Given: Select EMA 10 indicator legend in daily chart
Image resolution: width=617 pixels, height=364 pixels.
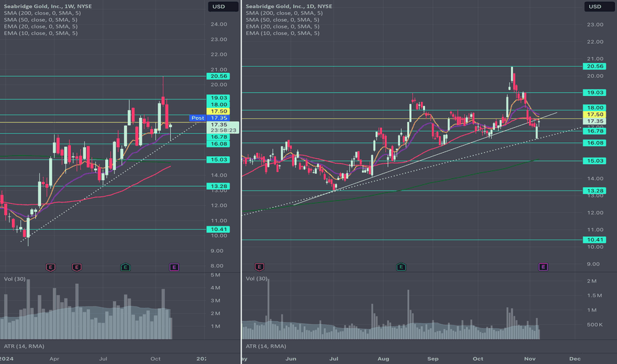Looking at the screenshot, I should tap(283, 33).
